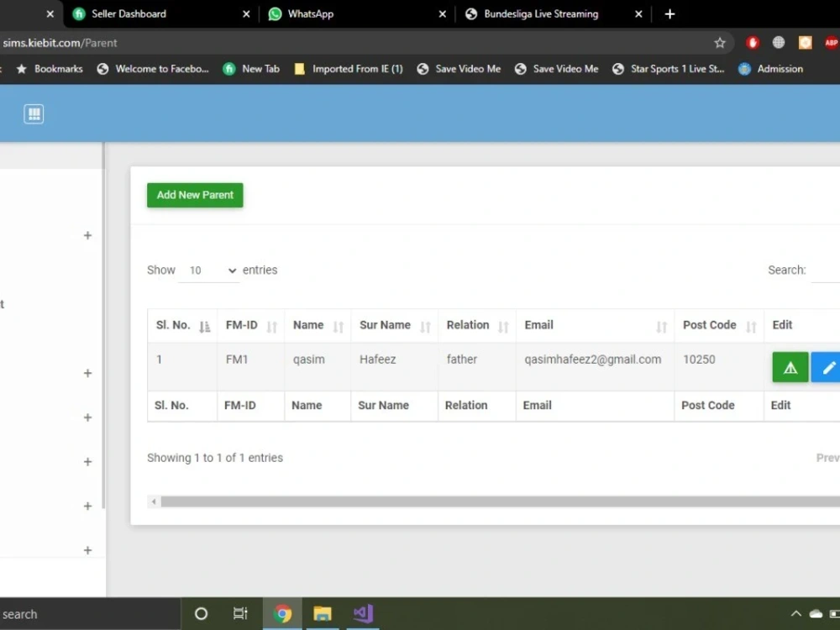Click the Add New Parent button
840x630 pixels.
click(x=195, y=195)
